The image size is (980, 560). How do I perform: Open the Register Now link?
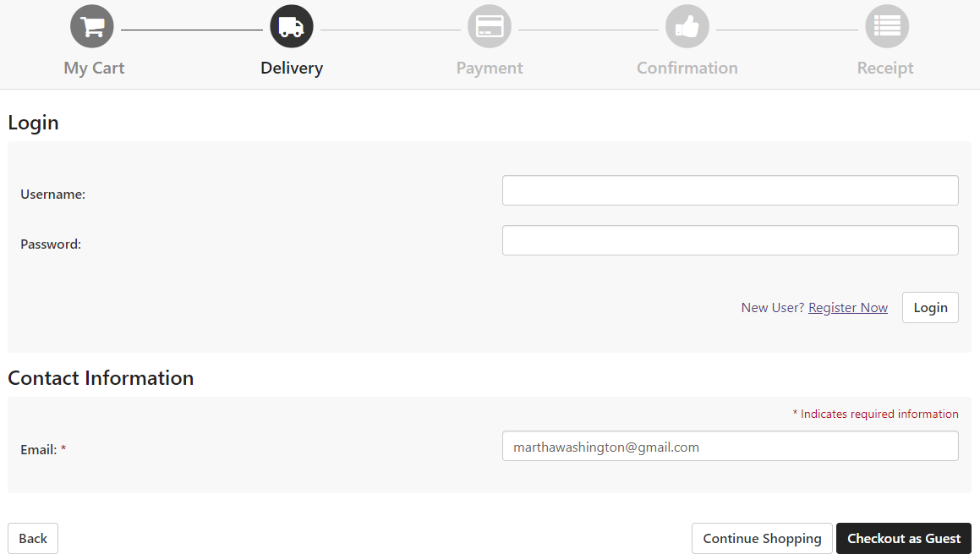848,308
